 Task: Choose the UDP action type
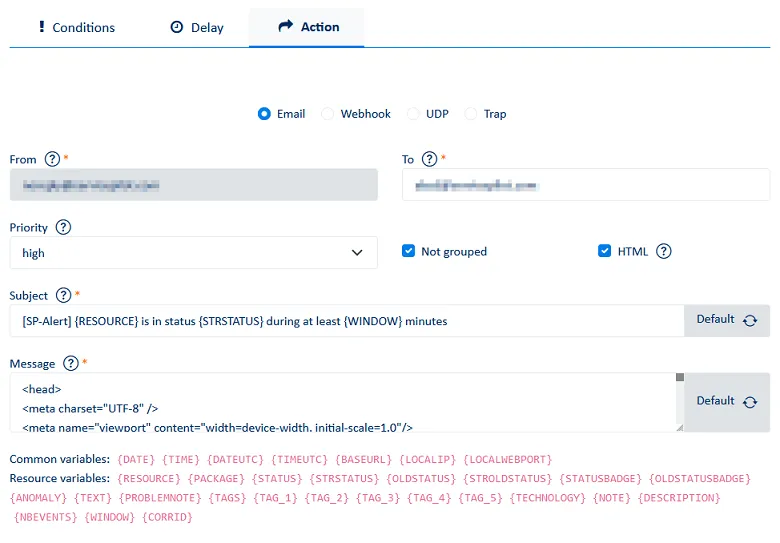(413, 114)
